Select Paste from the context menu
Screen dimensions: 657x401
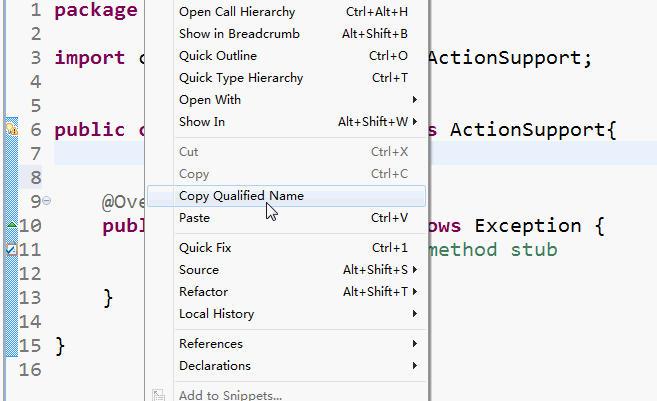click(194, 218)
